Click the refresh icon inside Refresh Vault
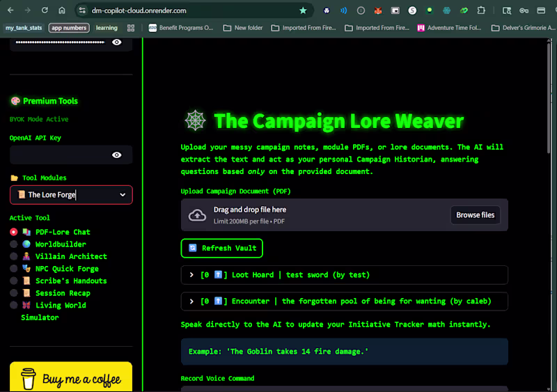The width and height of the screenshot is (557, 392). [x=193, y=248]
